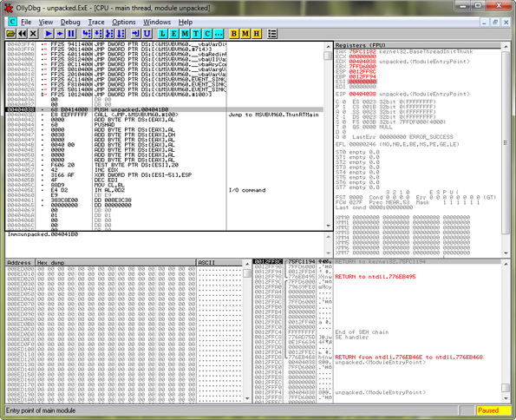Click the EIP register value 00404038
This screenshot has width=516, height=420.
(363, 95)
